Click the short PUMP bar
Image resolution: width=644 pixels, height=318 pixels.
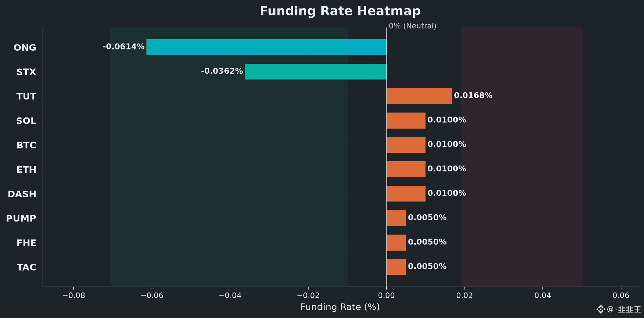396,218
